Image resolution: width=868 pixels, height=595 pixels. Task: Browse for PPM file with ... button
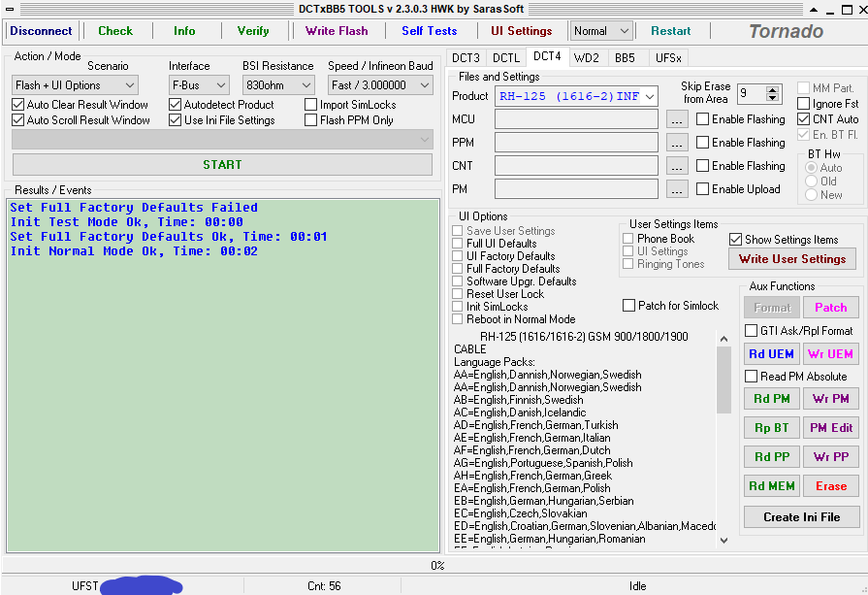677,143
